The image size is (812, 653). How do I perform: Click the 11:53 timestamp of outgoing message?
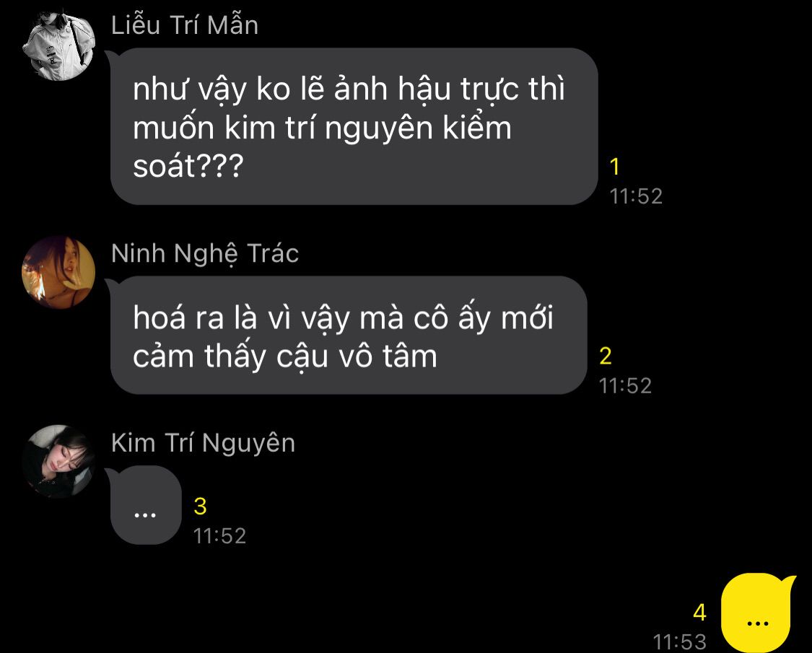point(679,642)
